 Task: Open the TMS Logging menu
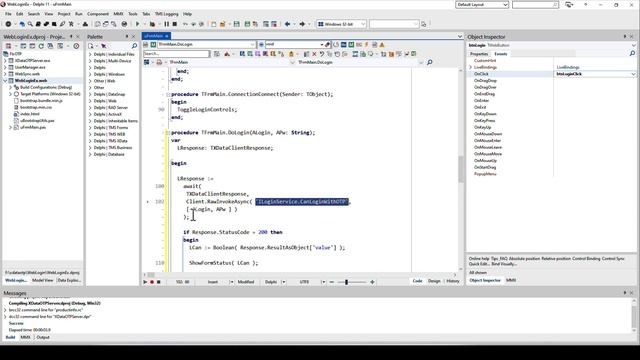tap(167, 14)
